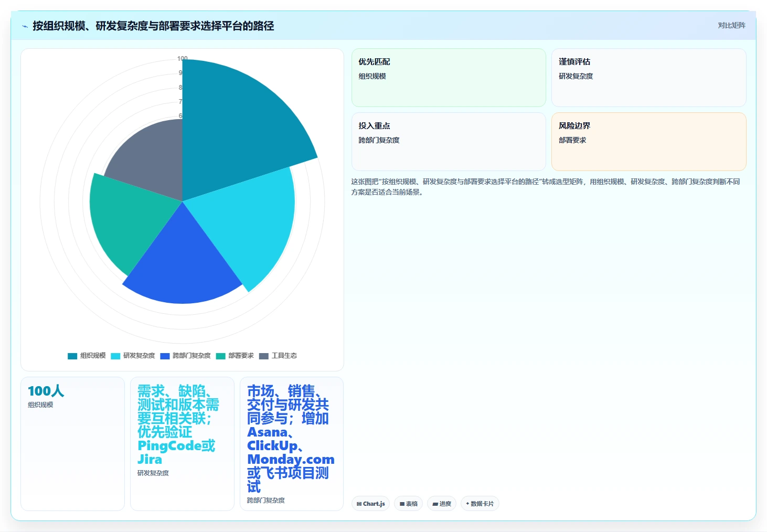
Task: Click 研发复杂度 caption in the second data card
Action: [153, 473]
